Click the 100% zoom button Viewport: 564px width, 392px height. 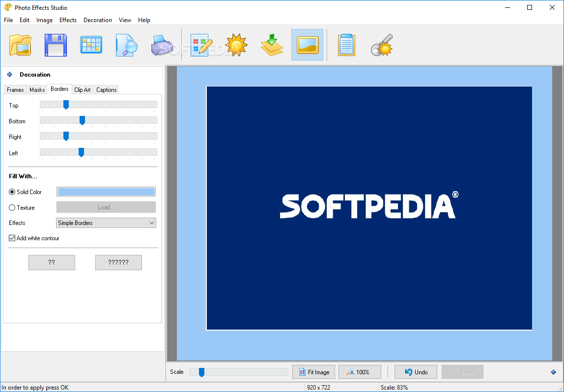coord(360,372)
